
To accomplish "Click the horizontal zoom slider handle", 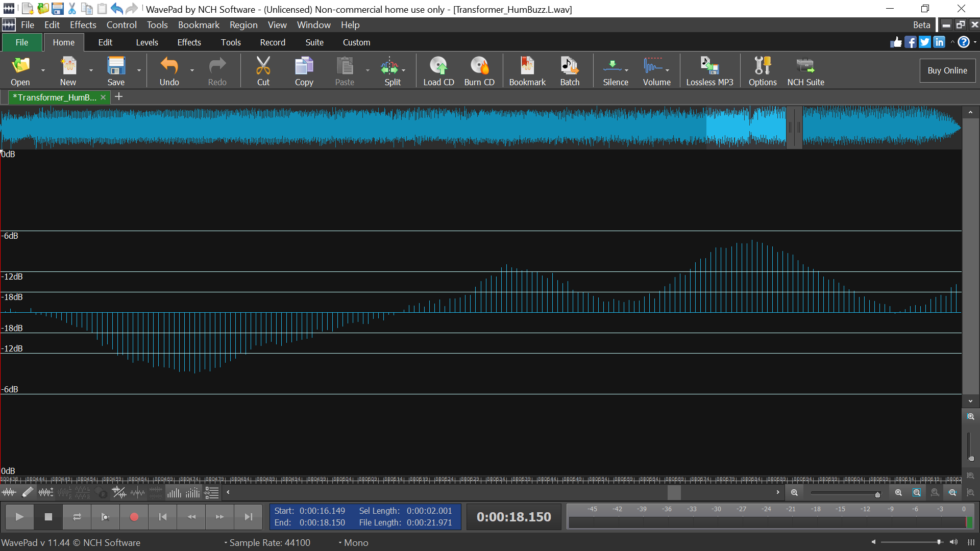I will pos(877,494).
